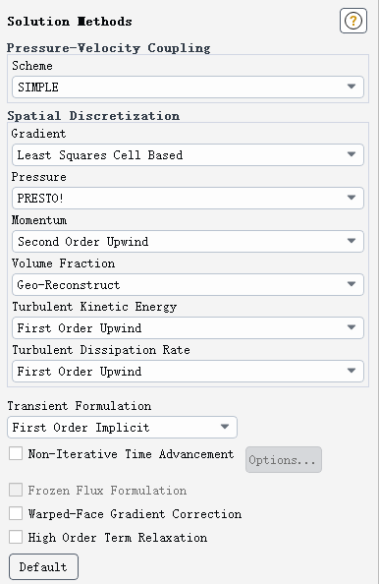Enable Non-Iterative Time Advancement
Viewport: 380px width, 584px height.
click(x=16, y=454)
